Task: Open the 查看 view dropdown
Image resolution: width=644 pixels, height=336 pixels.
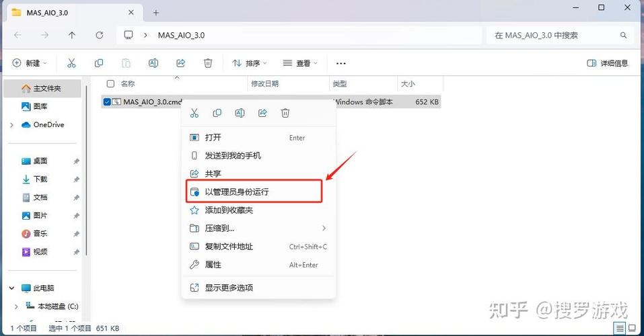Action: click(x=300, y=63)
